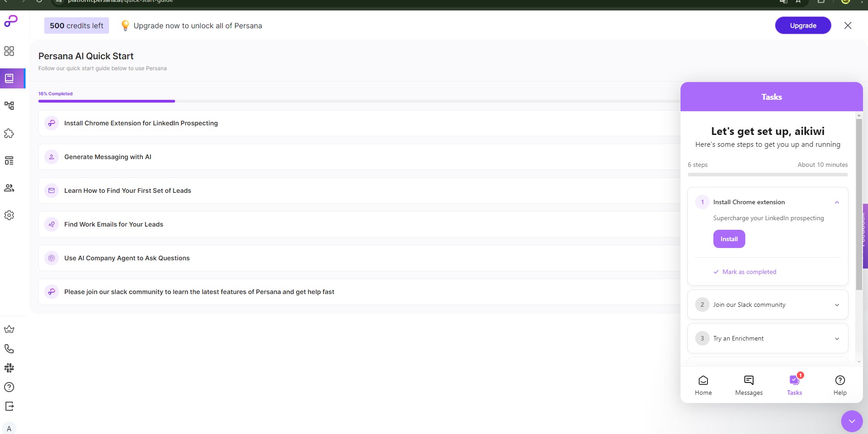The height and width of the screenshot is (434, 868).
Task: Open the Slack icon in sidebar
Action: click(x=9, y=368)
